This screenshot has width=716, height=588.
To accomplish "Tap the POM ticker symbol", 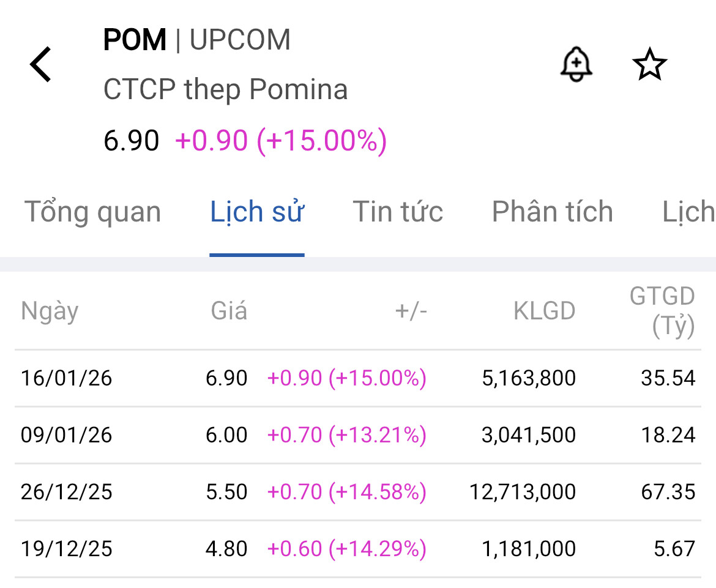I will pos(135,40).
